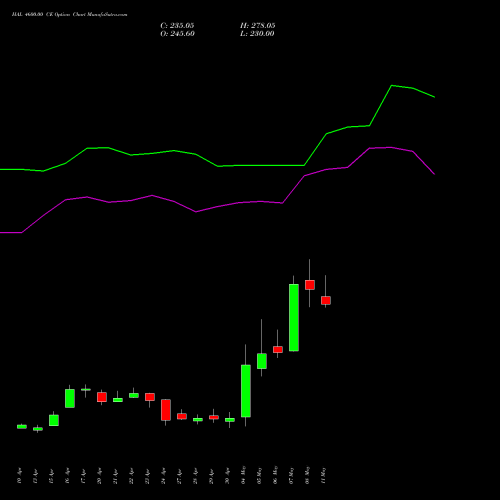Click the low value L: 230.00

click(x=257, y=34)
